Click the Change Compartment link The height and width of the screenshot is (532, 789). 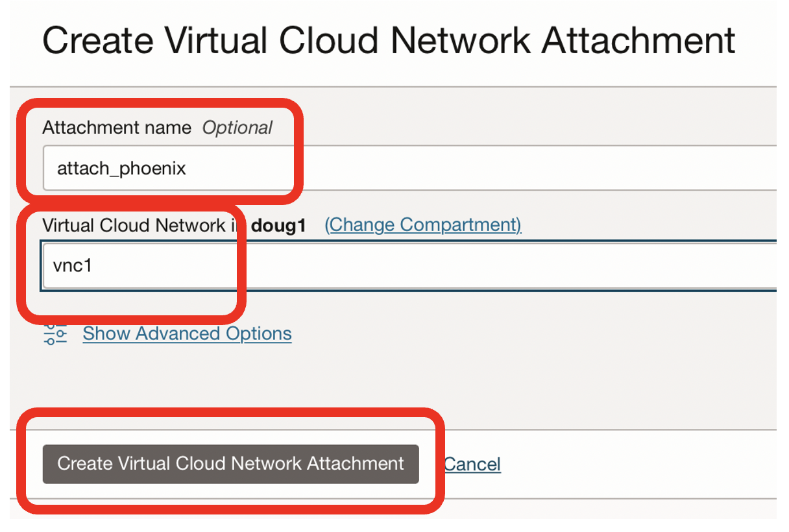coord(423,225)
